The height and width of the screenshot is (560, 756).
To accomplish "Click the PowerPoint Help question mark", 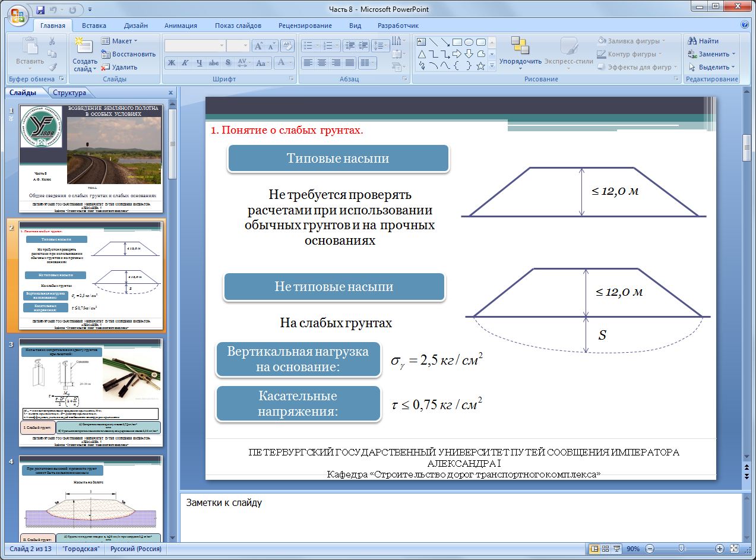I will click(x=745, y=26).
